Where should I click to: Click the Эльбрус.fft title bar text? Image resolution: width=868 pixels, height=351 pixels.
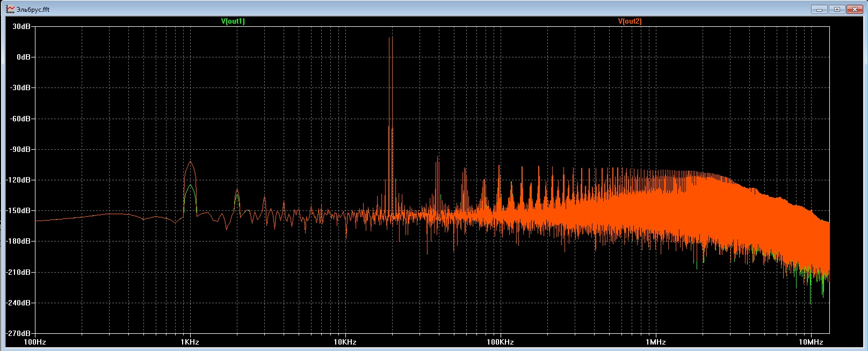[33, 9]
